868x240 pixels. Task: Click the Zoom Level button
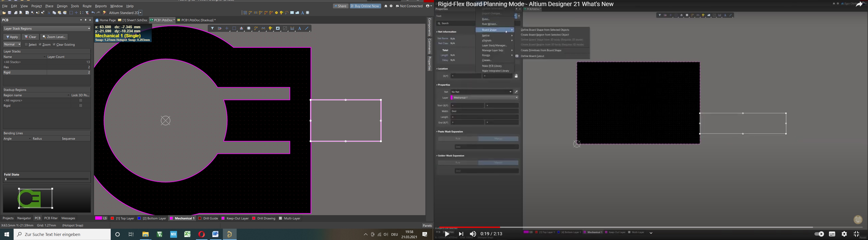[x=54, y=37]
